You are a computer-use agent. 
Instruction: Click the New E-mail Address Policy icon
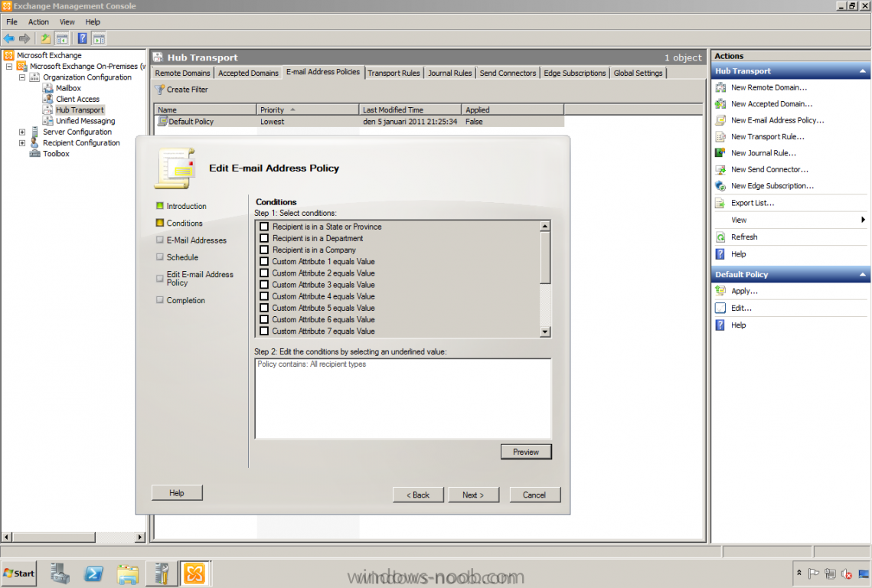click(720, 120)
